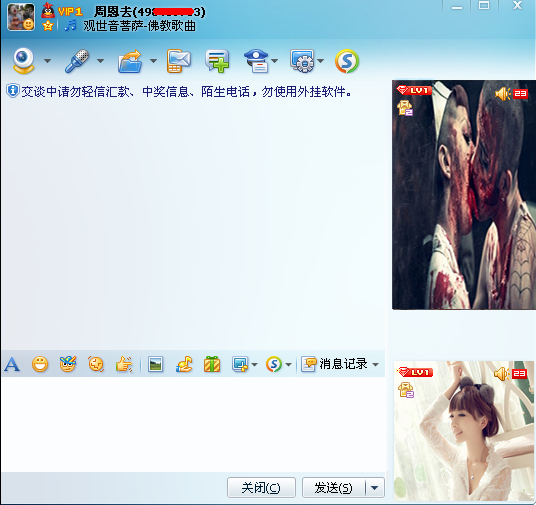Start a voice call with microphone icon
Screen dimensions: 536x505
pos(77,61)
